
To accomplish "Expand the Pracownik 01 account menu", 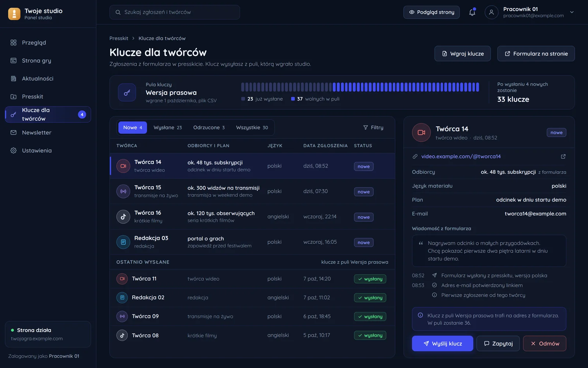I will (x=572, y=12).
